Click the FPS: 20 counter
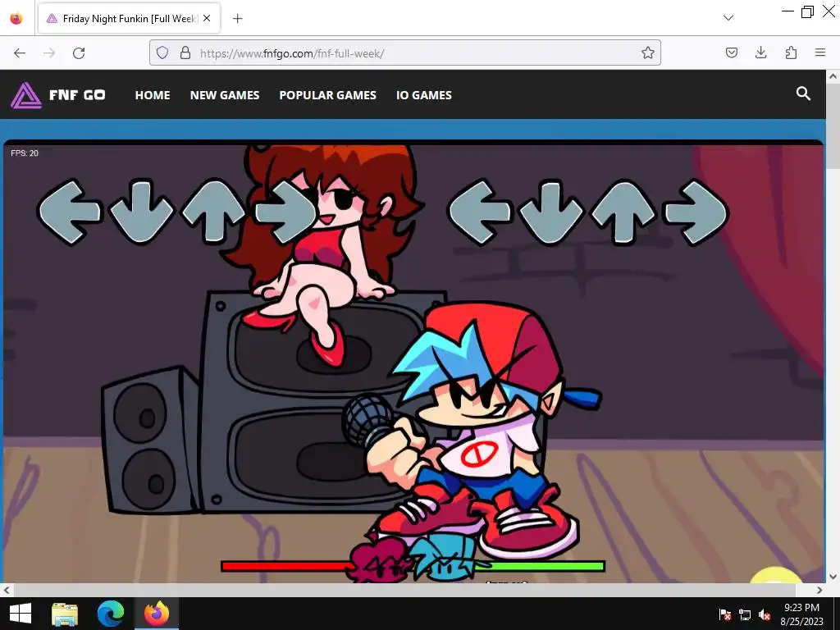The width and height of the screenshot is (840, 630). 25,153
